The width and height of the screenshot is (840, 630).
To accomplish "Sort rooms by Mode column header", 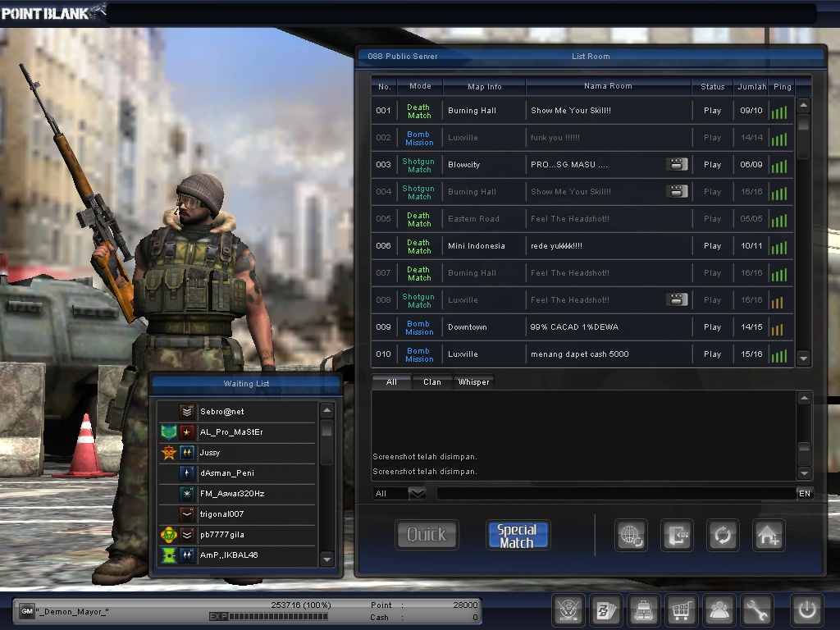I will tap(421, 85).
